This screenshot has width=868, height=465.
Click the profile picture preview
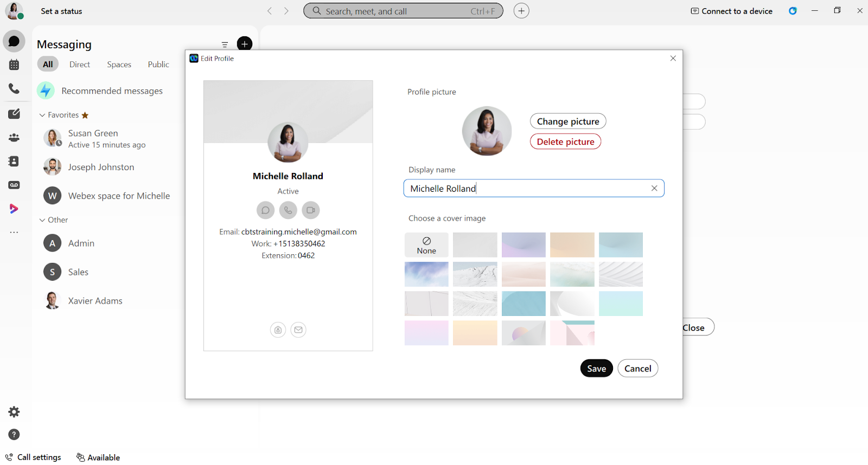point(487,131)
